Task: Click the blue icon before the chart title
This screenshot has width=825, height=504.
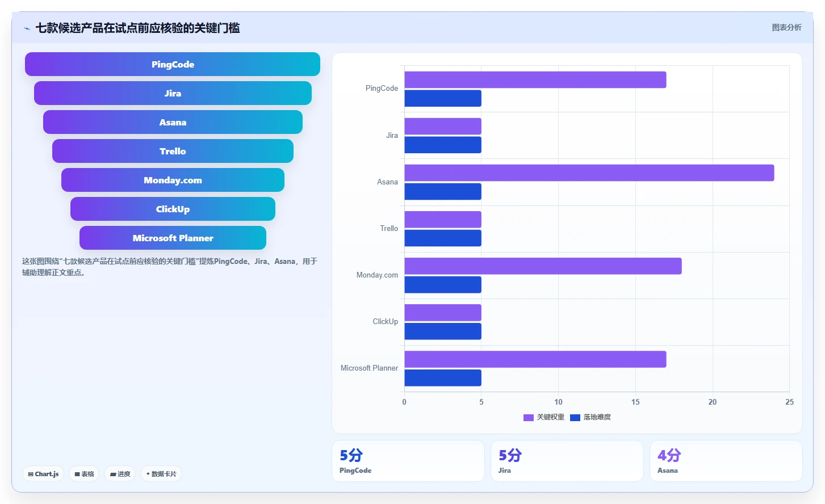Action: (x=27, y=28)
